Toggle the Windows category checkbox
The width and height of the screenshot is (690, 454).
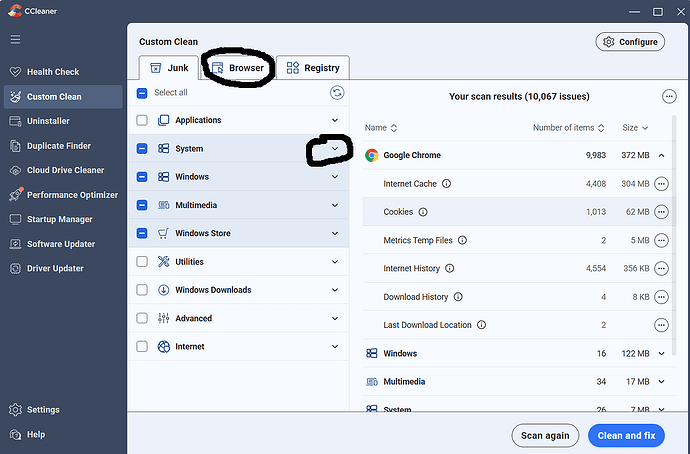pyautogui.click(x=142, y=177)
